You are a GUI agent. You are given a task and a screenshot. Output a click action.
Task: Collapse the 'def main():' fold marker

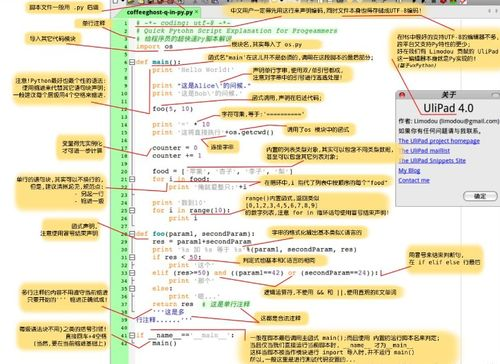pyautogui.click(x=132, y=62)
